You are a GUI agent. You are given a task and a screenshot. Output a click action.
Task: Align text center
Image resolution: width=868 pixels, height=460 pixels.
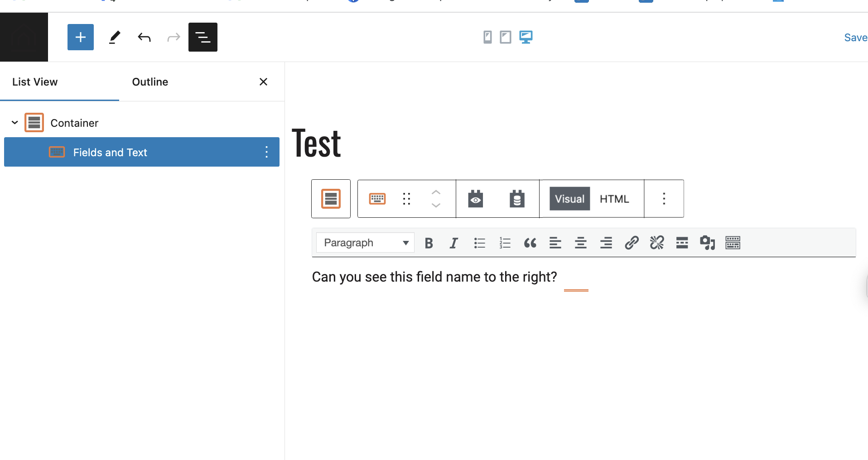tap(581, 243)
